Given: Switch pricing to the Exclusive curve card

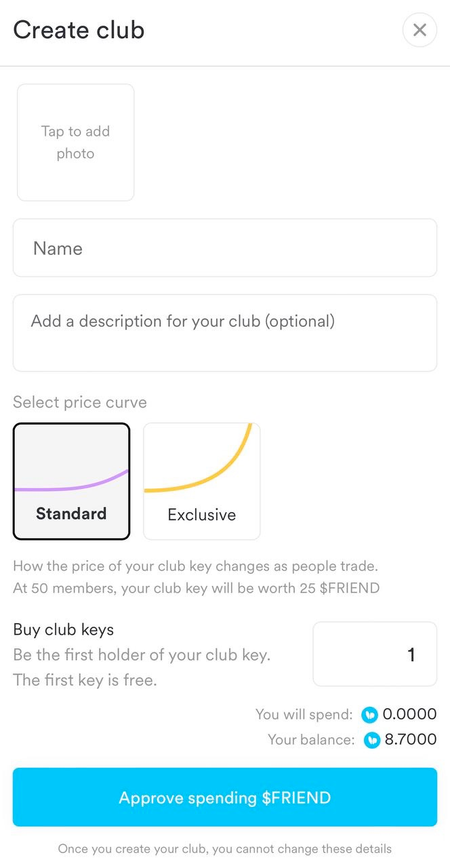Looking at the screenshot, I should click(201, 481).
